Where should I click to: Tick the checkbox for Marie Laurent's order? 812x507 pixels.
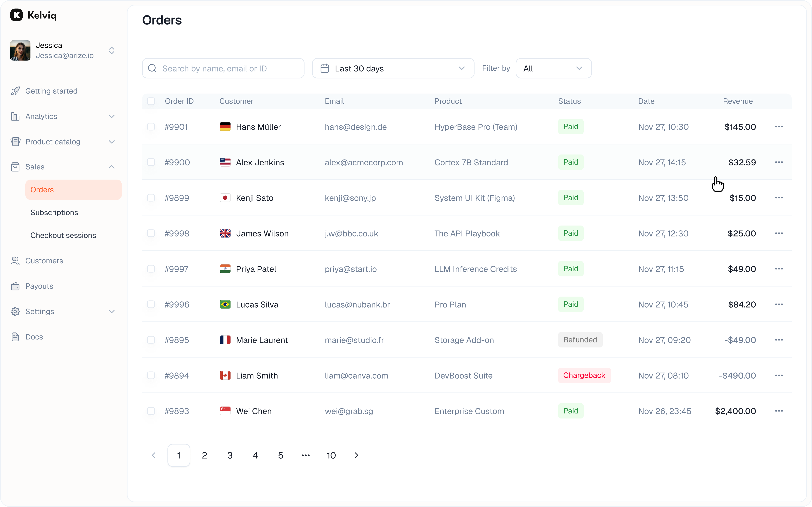point(151,340)
